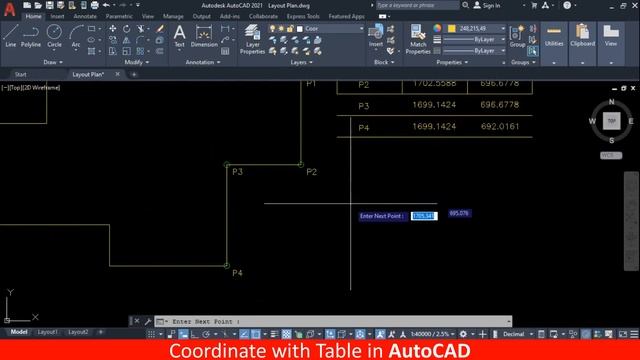The height and width of the screenshot is (360, 640).
Task: Open the Insert ribbon tab
Action: pos(58,17)
